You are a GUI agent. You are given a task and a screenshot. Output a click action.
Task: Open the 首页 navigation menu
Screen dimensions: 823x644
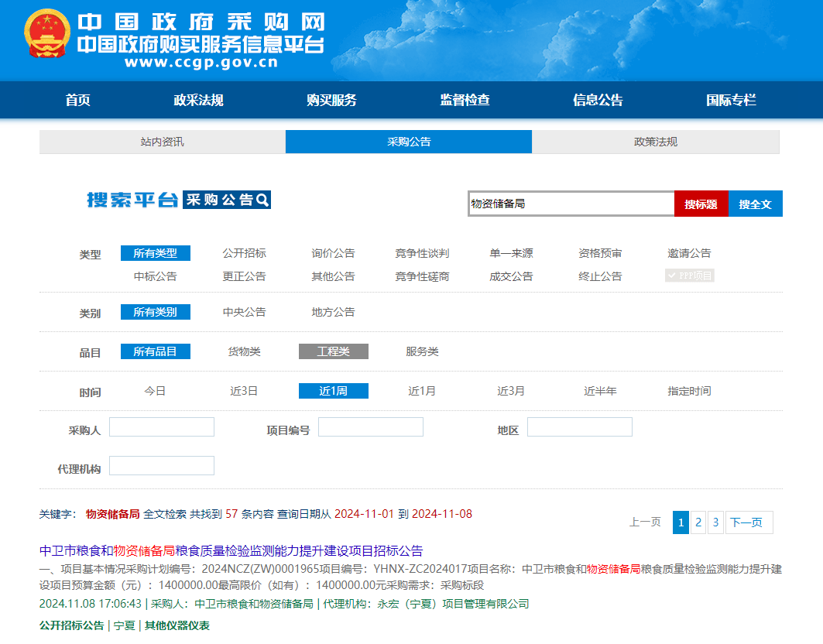77,100
